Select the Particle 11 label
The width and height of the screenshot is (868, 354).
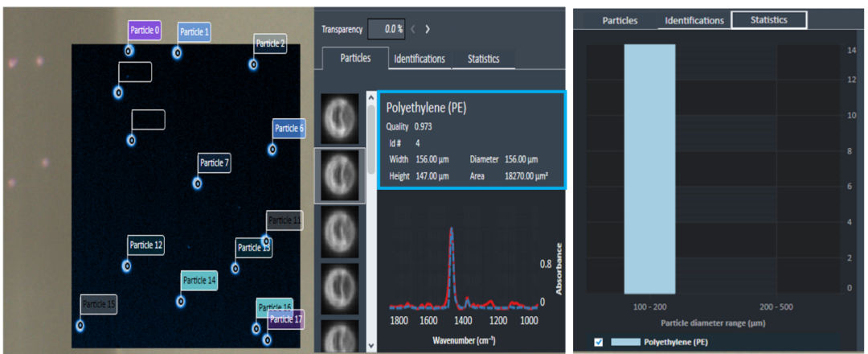point(285,220)
